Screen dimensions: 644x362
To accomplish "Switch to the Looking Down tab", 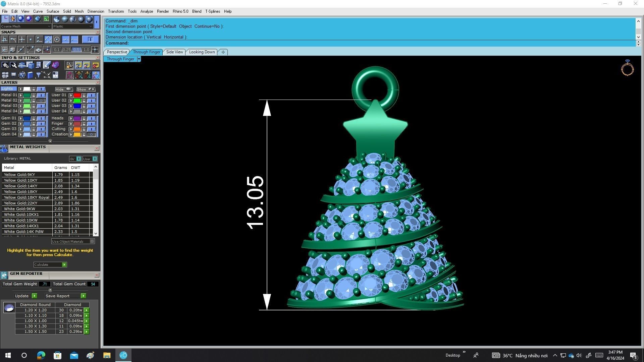I will pyautogui.click(x=202, y=52).
